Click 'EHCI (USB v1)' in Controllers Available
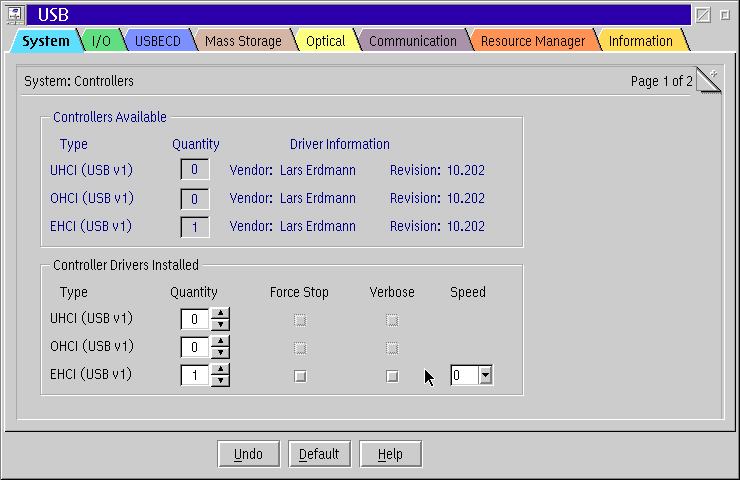740x480 pixels. point(91,226)
